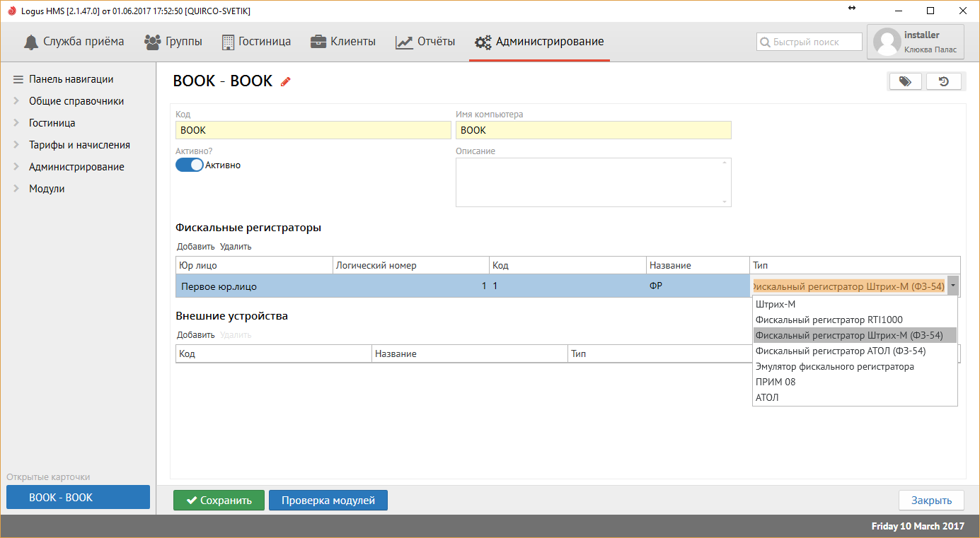Click the pencil edit icon beside BOOK title
Viewport: 980px width, 538px height.
[x=286, y=81]
